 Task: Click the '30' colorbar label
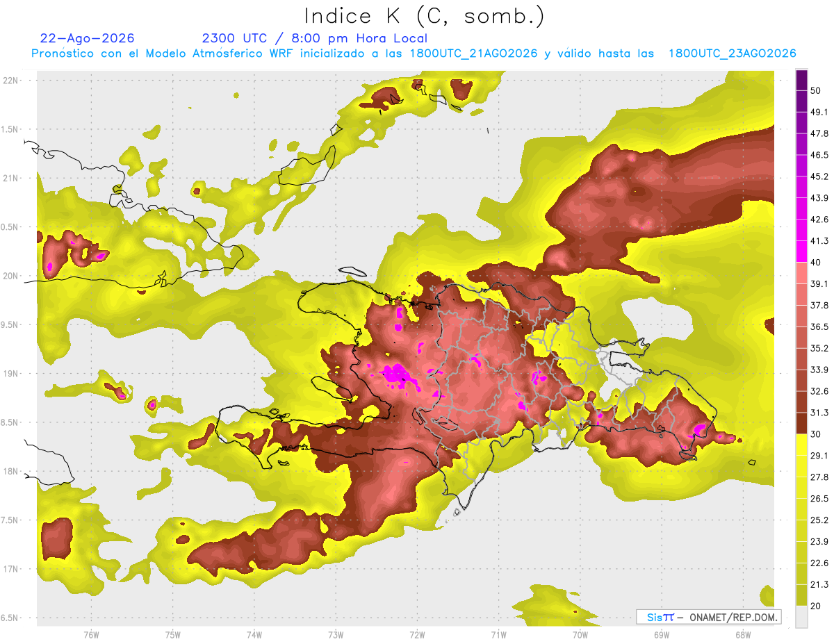tap(817, 434)
